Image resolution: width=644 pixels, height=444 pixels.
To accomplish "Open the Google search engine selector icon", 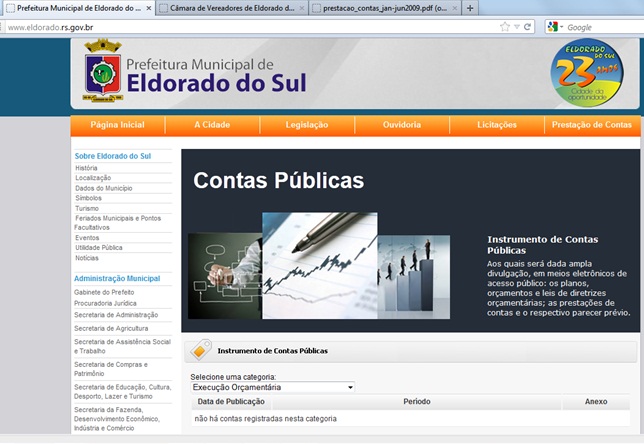I will pos(553,27).
